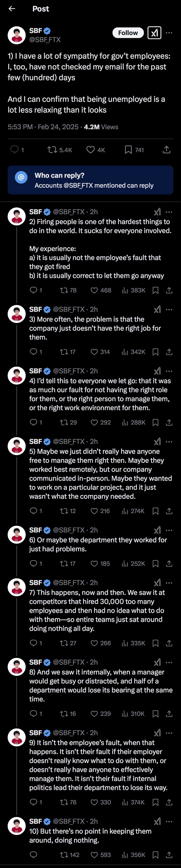Click the Follow button for SBF
Image resolution: width=181 pixels, height=868 pixels.
(x=128, y=33)
